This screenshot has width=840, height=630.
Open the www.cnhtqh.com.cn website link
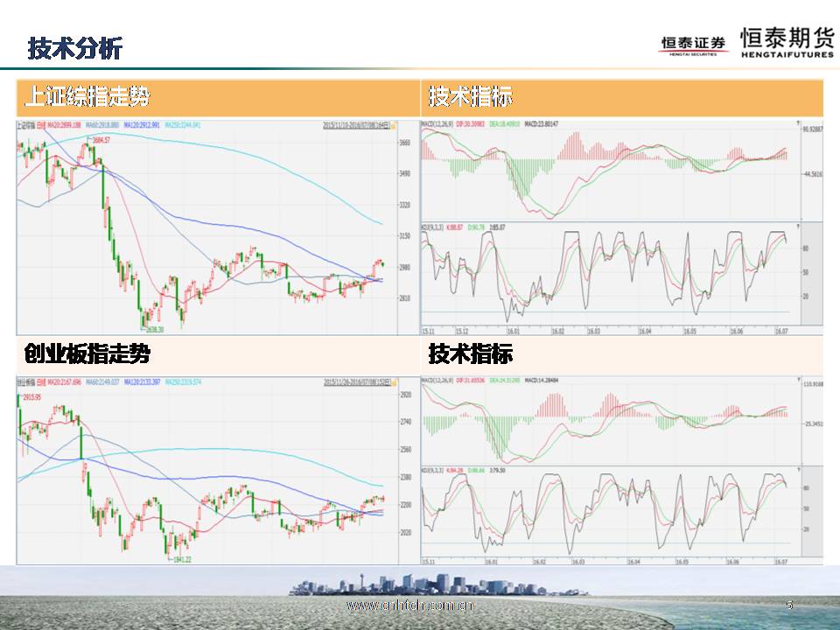[409, 605]
